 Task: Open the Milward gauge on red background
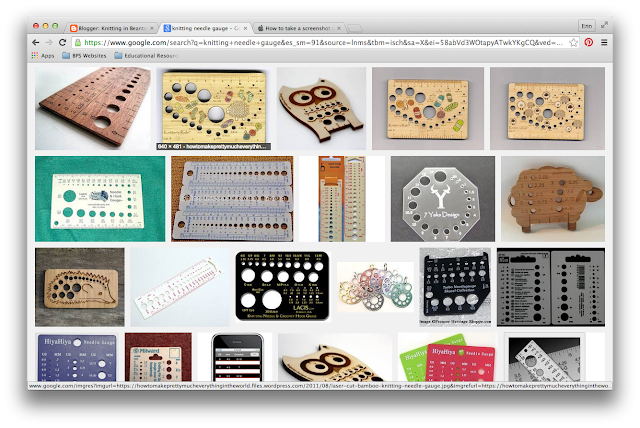click(158, 357)
